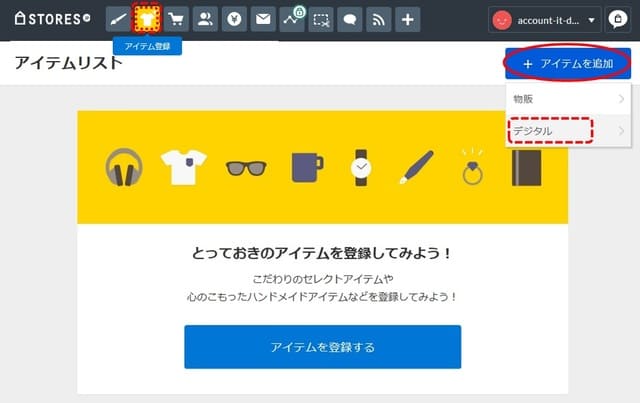Open the locked analytics graph icon

tap(292, 19)
